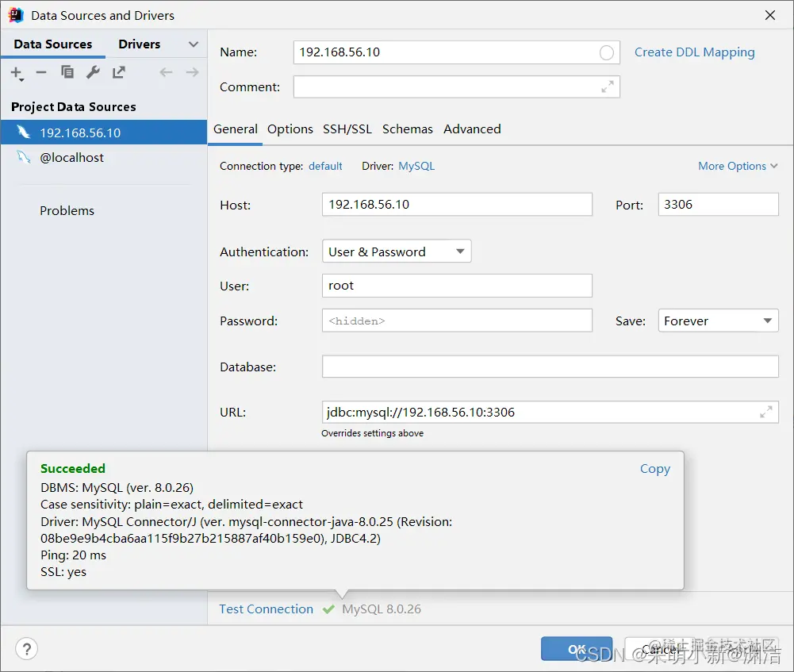Switch to the Drivers tab
Image resolution: width=794 pixels, height=672 pixels.
tap(140, 44)
